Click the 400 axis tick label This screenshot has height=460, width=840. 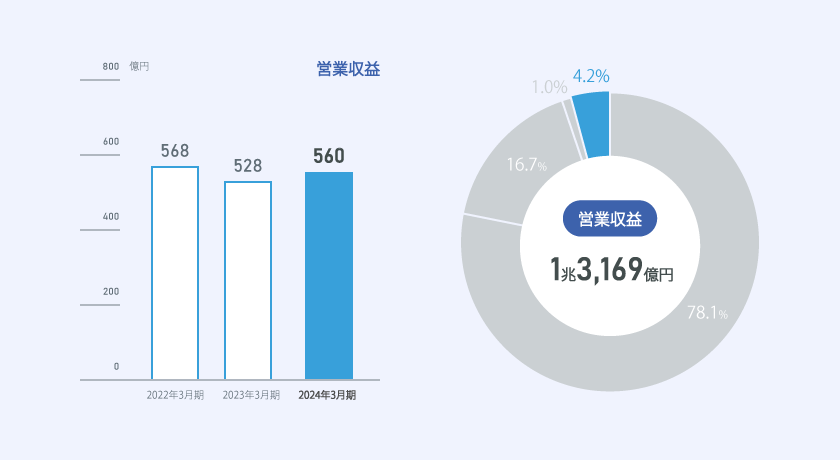click(x=111, y=216)
